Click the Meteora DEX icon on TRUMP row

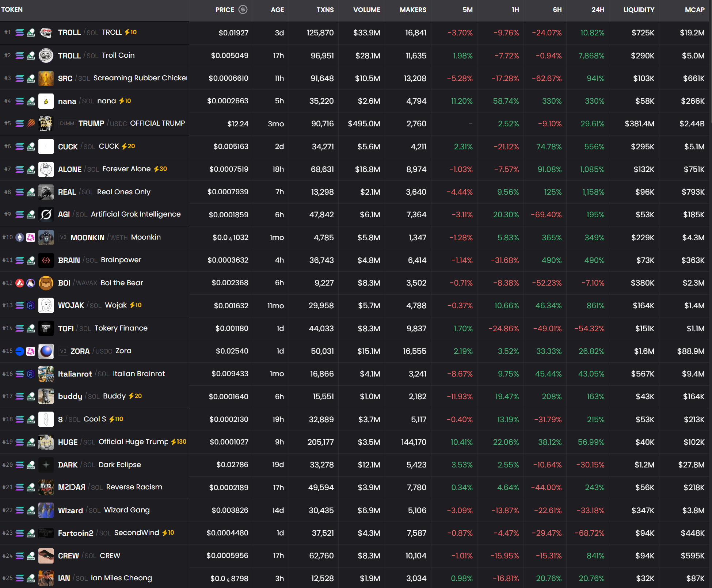[31, 123]
